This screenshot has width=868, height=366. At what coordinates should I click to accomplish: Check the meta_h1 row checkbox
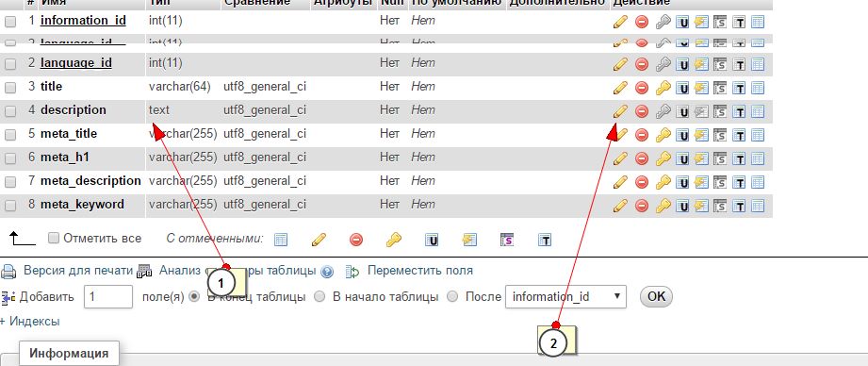pos(10,158)
